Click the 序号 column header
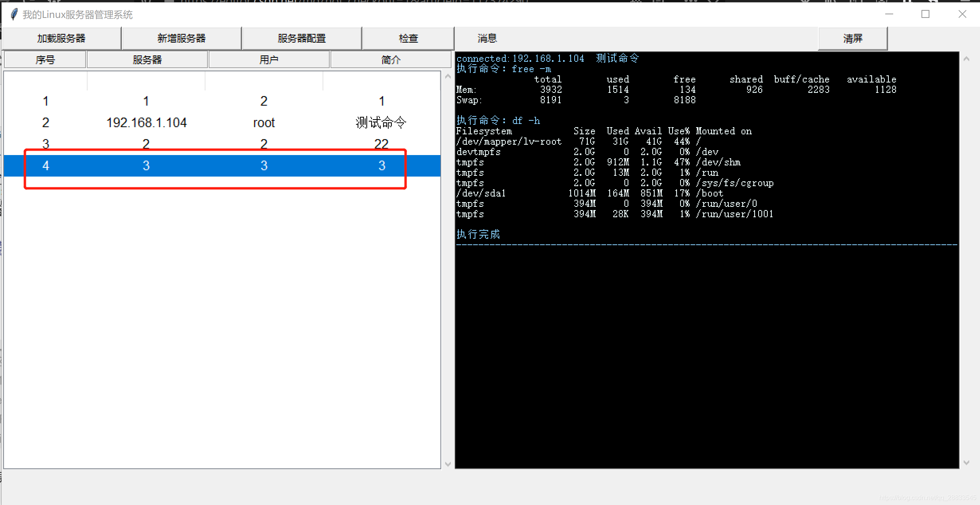 tap(45, 60)
